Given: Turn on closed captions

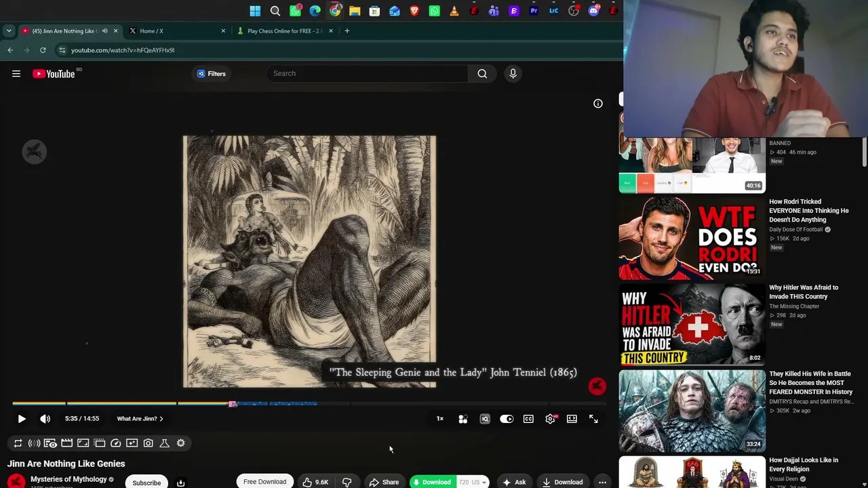Looking at the screenshot, I should point(528,419).
